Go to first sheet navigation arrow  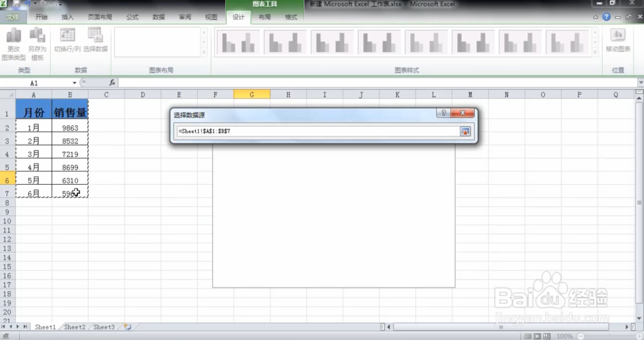(x=4, y=327)
